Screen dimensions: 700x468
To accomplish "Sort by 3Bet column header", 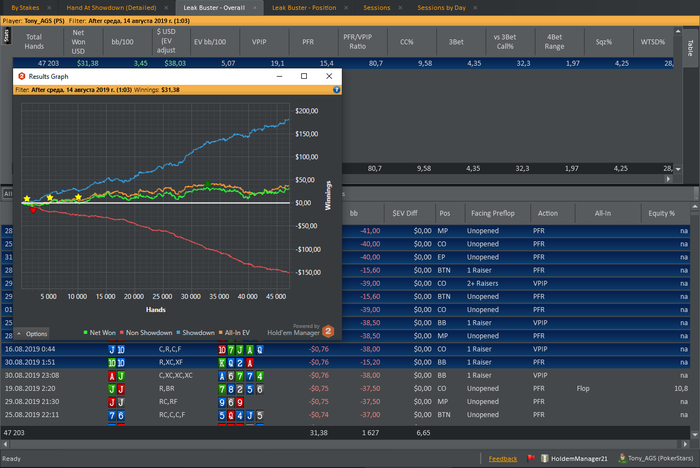I will click(x=456, y=42).
